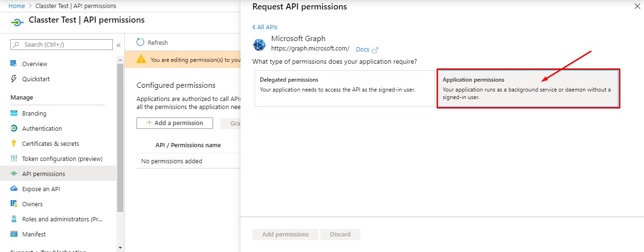Image resolution: width=644 pixels, height=252 pixels.
Task: Click the search magnifier icon
Action: [x=17, y=44]
